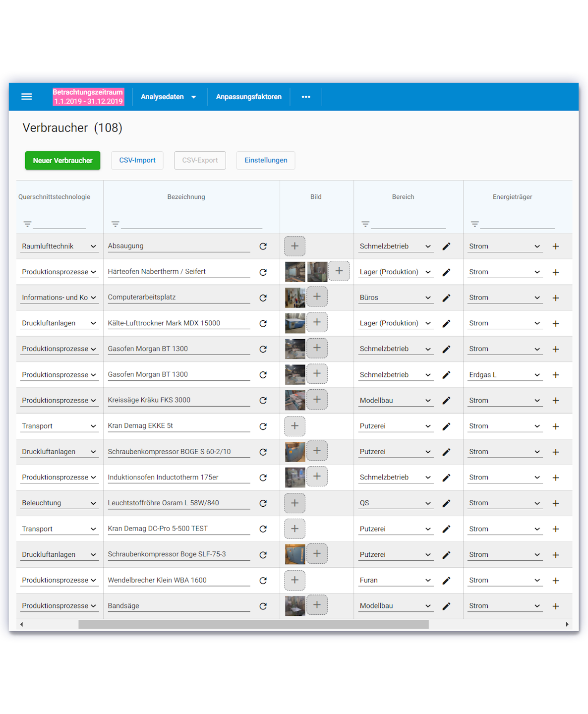Click Neuer Verbraucher button
Image resolution: width=588 pixels, height=714 pixels.
(x=62, y=161)
